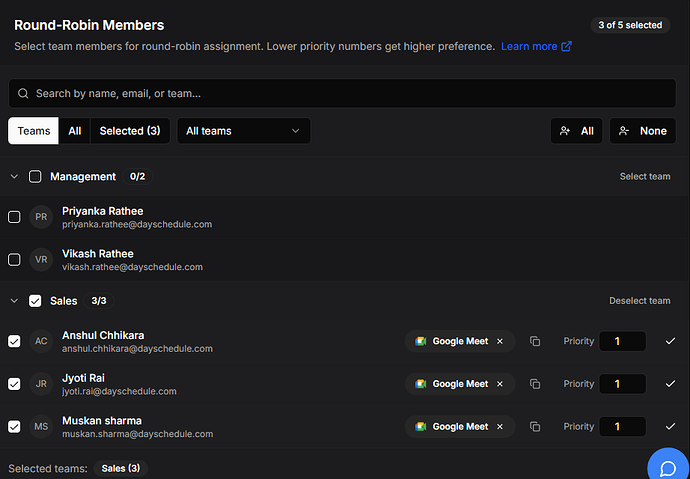Uncheck Muskan sharma's checkbox
This screenshot has width=690, height=479.
tap(14, 427)
